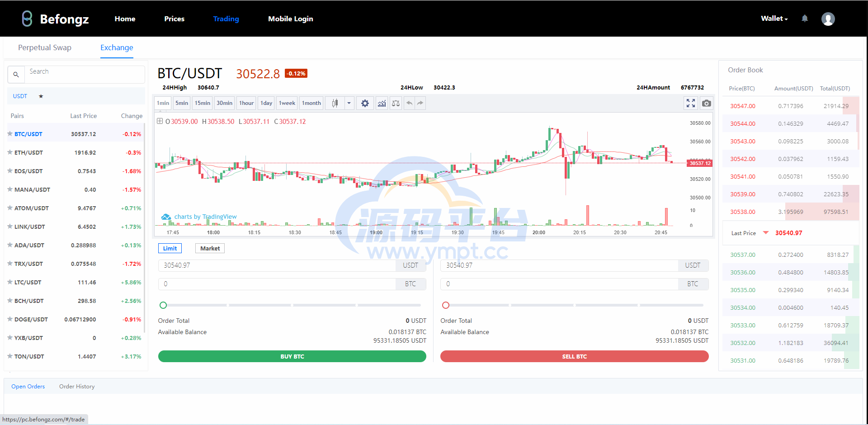Click the SELL BTC button
Image resolution: width=868 pixels, height=425 pixels.
574,356
